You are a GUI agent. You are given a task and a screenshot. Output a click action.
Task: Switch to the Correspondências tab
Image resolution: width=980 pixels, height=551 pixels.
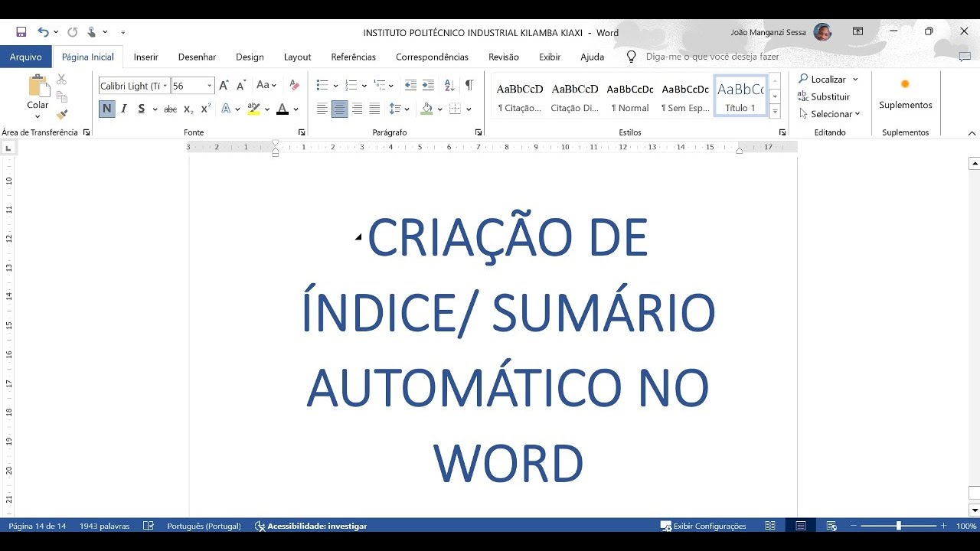pyautogui.click(x=432, y=57)
